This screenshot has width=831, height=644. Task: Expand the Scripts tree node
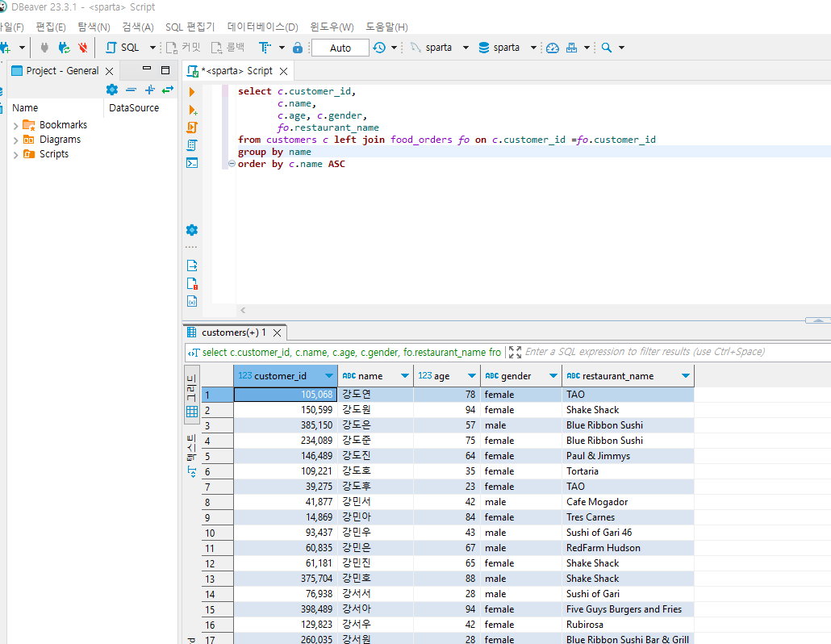[x=16, y=155]
